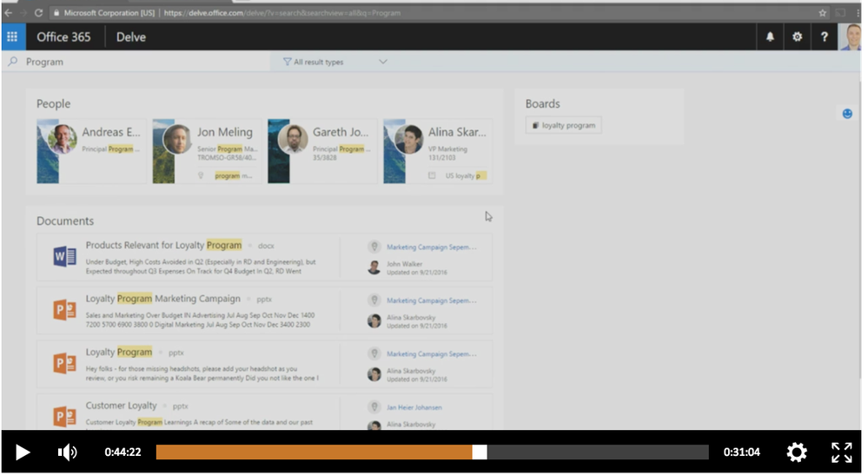868x475 pixels.
Task: Open notifications bell in Office header
Action: pyautogui.click(x=770, y=37)
